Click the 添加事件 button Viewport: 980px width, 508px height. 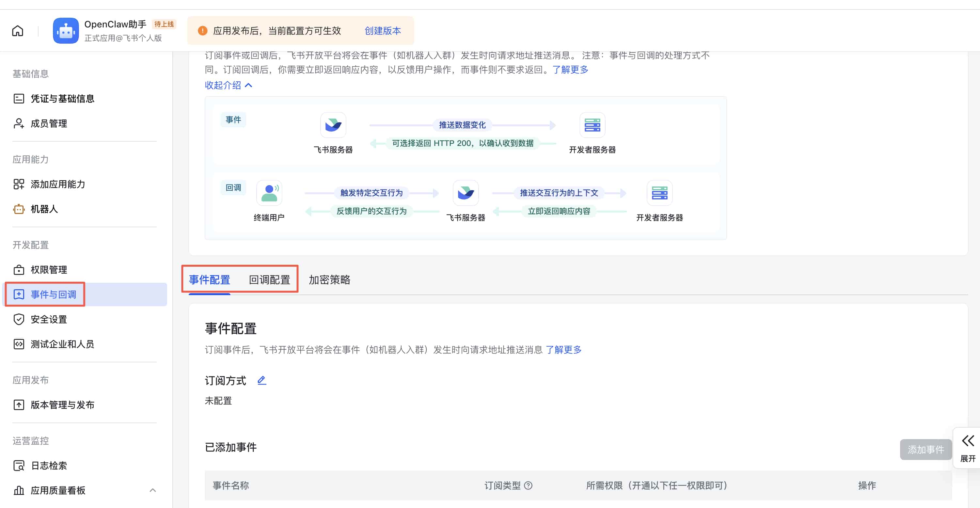pyautogui.click(x=926, y=450)
